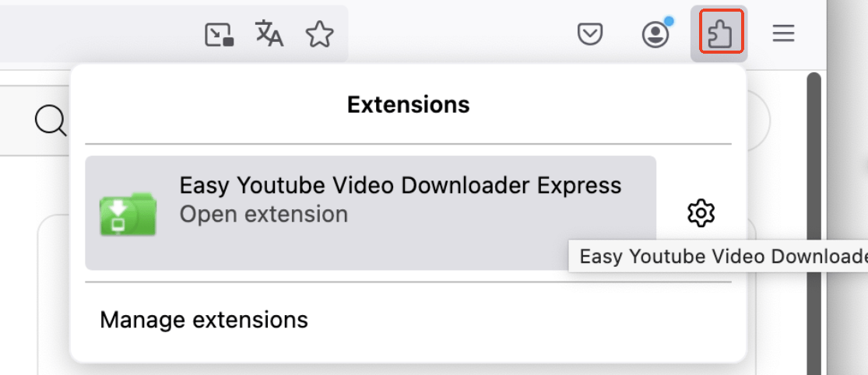
Task: Close panel via Extensions puzzle icon
Action: click(x=719, y=34)
